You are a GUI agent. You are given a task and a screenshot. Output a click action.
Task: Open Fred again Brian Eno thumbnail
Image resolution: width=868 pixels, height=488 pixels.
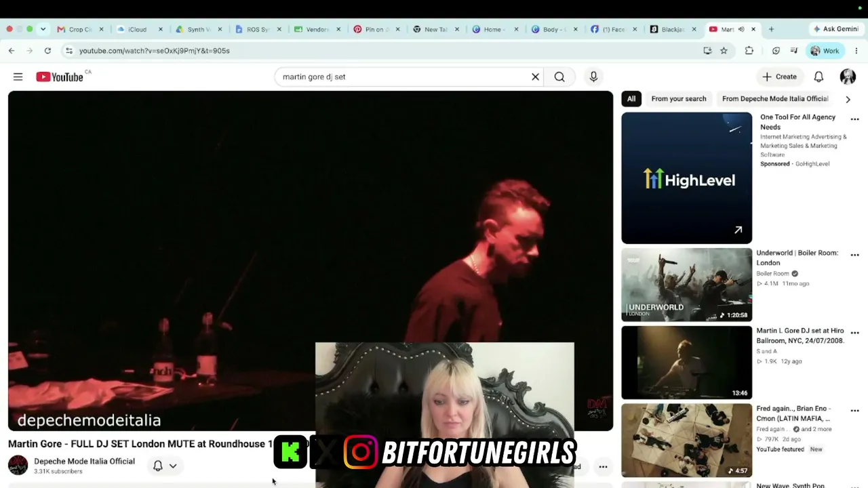click(x=687, y=441)
